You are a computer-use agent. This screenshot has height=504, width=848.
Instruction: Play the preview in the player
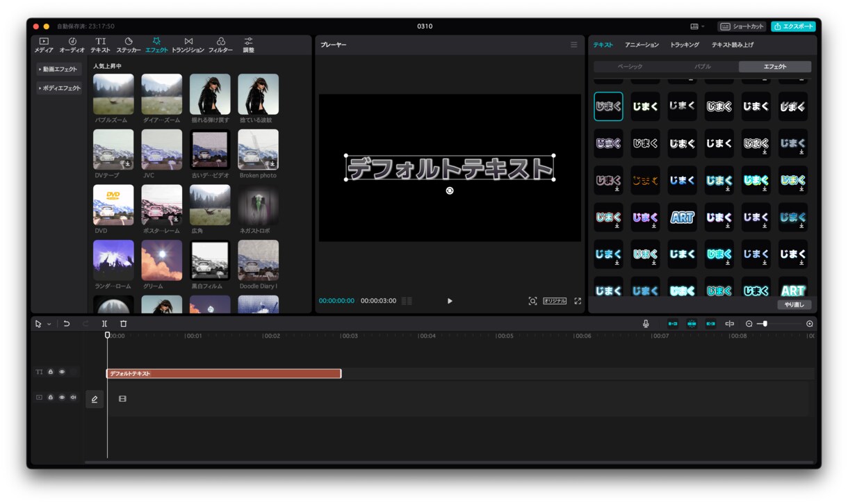450,301
